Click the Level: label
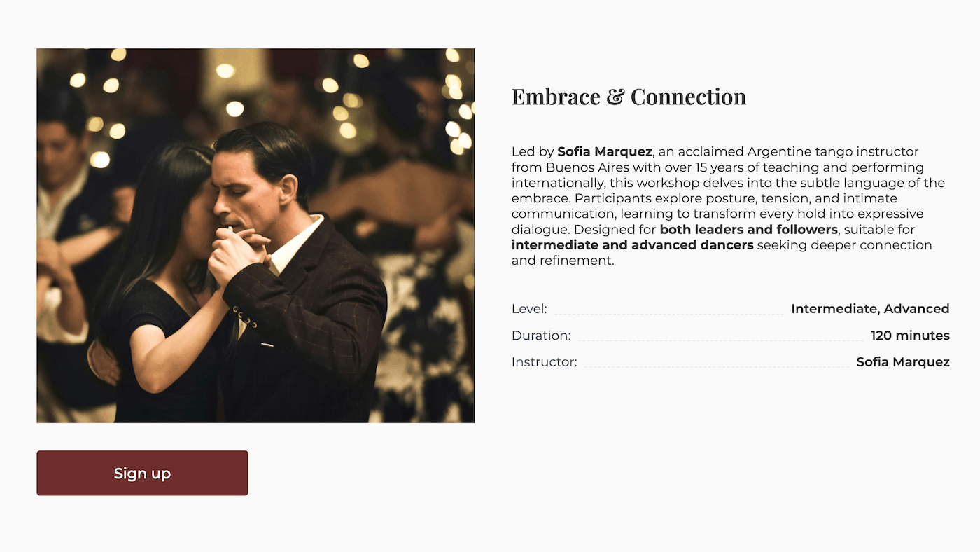This screenshot has width=980, height=552. [529, 309]
